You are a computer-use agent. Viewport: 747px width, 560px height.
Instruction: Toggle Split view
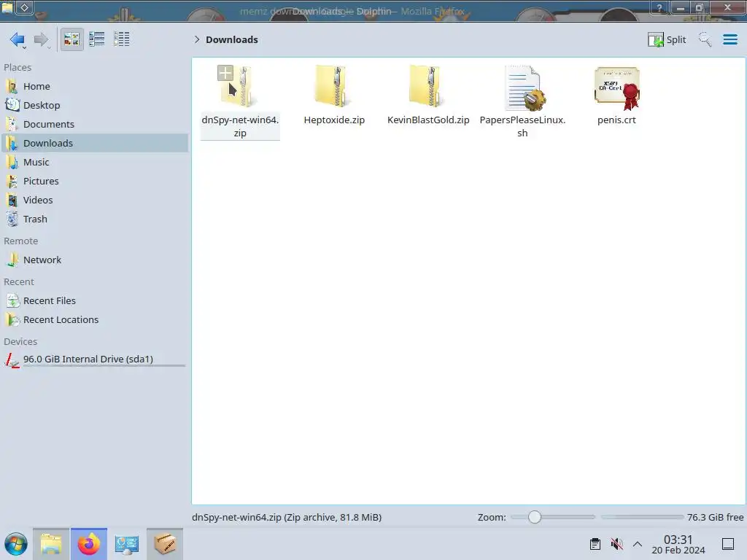[x=667, y=39]
